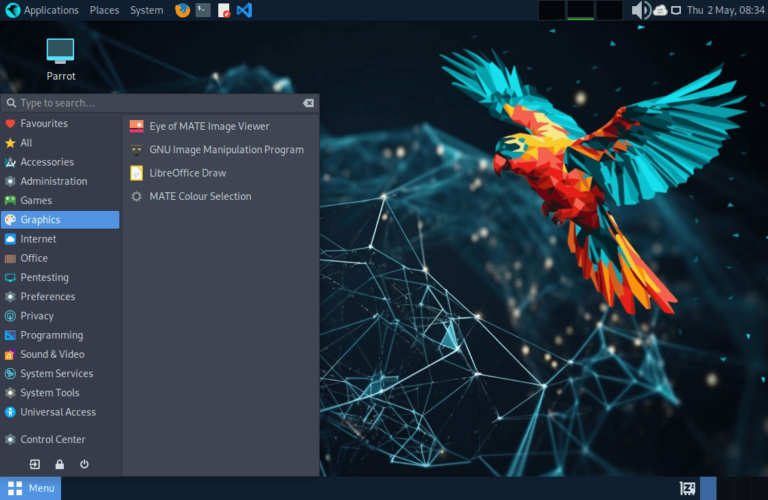Select the Preferences category
This screenshot has width=768, height=500.
[x=60, y=296]
